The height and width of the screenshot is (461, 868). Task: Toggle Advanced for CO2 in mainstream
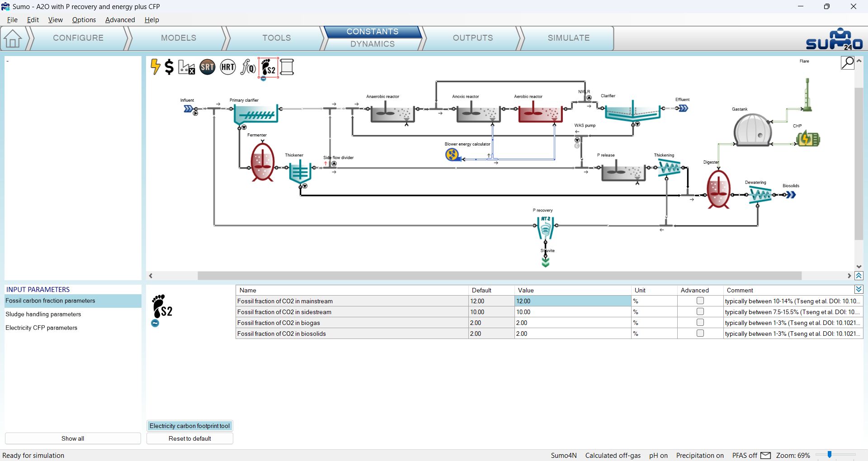pos(700,301)
